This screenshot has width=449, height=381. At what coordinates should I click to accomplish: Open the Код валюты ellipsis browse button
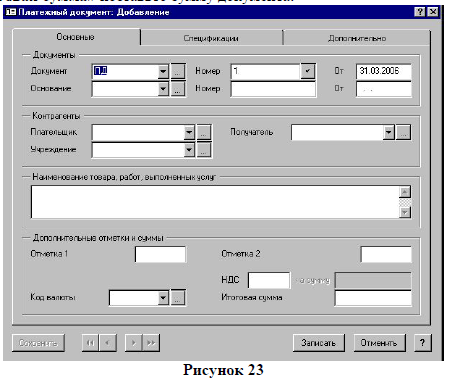pos(178,298)
